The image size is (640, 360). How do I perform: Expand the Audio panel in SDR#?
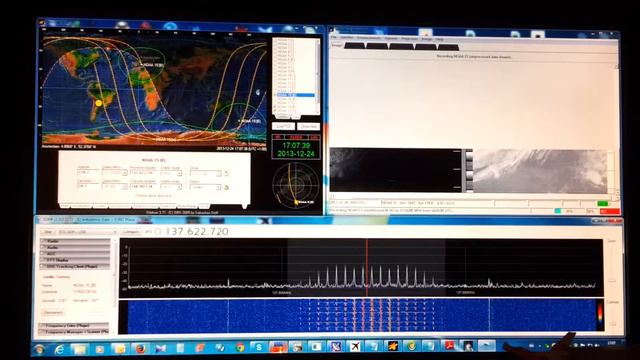point(75,247)
